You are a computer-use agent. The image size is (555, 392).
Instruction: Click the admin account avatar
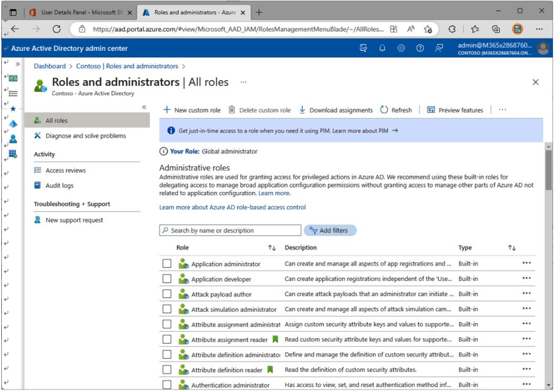click(543, 48)
